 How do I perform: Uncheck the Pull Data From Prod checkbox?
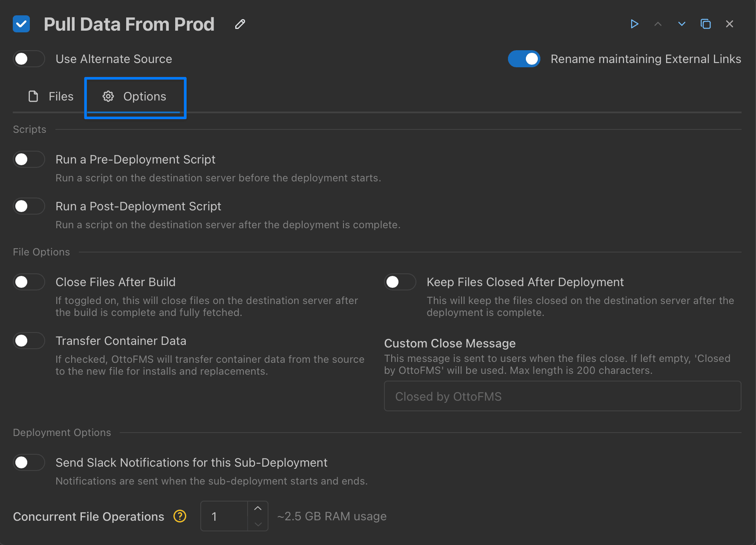(x=21, y=24)
